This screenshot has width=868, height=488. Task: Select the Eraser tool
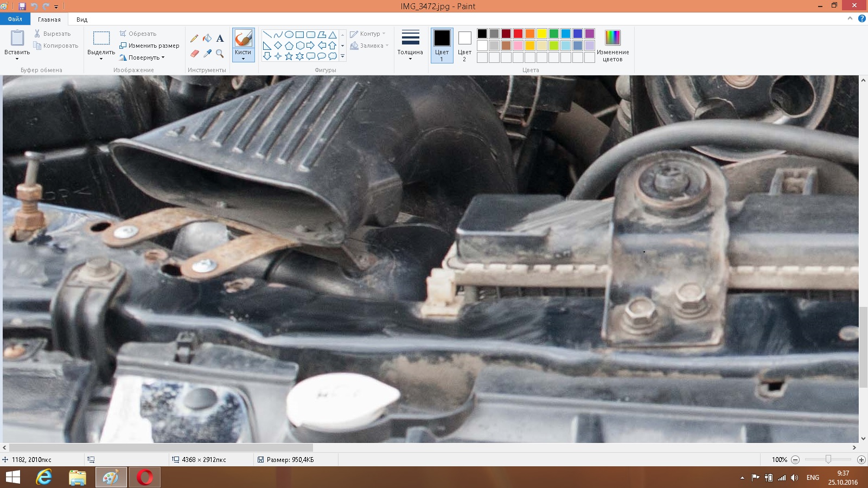194,53
